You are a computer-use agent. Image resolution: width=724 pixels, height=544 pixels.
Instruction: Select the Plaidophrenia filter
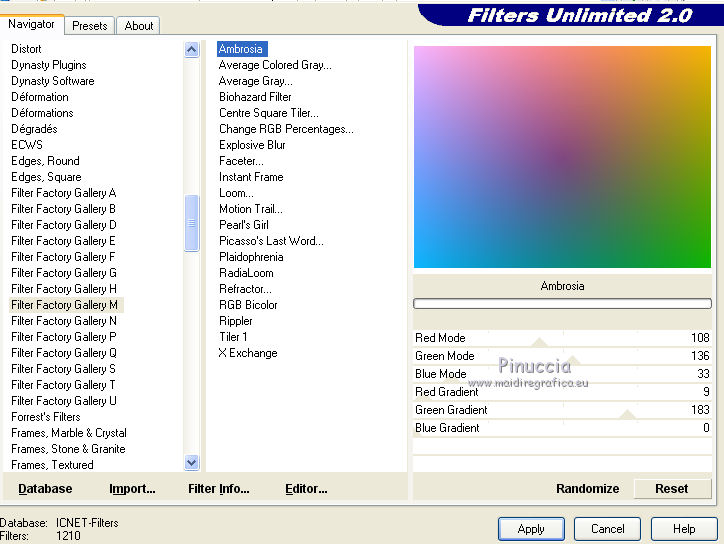pos(251,257)
